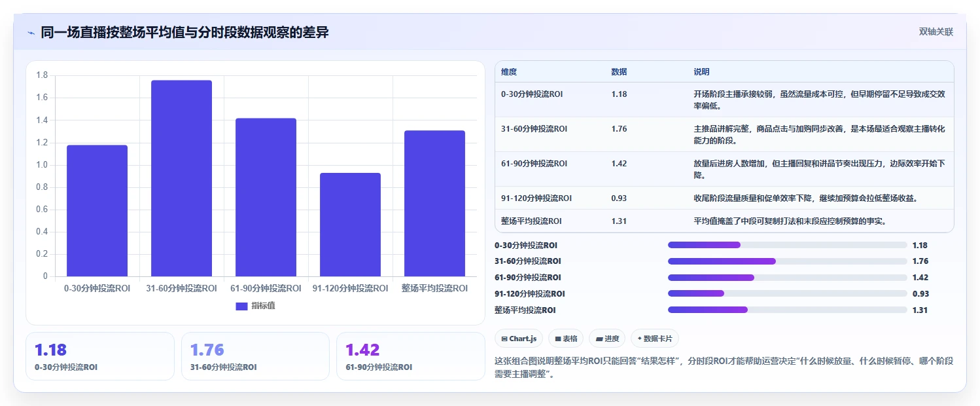Screen dimensions: 980x406
Task: Click the description starting 主推品讲解完整
Action: pyautogui.click(x=819, y=134)
